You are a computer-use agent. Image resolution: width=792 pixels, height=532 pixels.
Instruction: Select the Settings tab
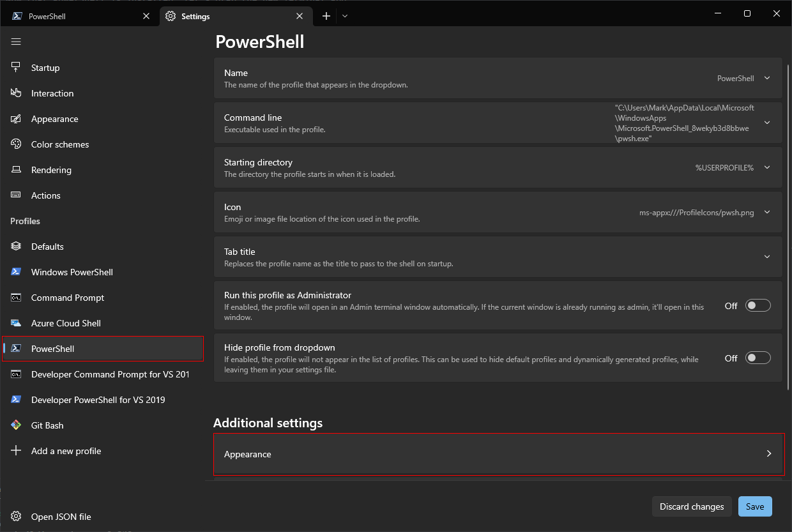pyautogui.click(x=236, y=16)
